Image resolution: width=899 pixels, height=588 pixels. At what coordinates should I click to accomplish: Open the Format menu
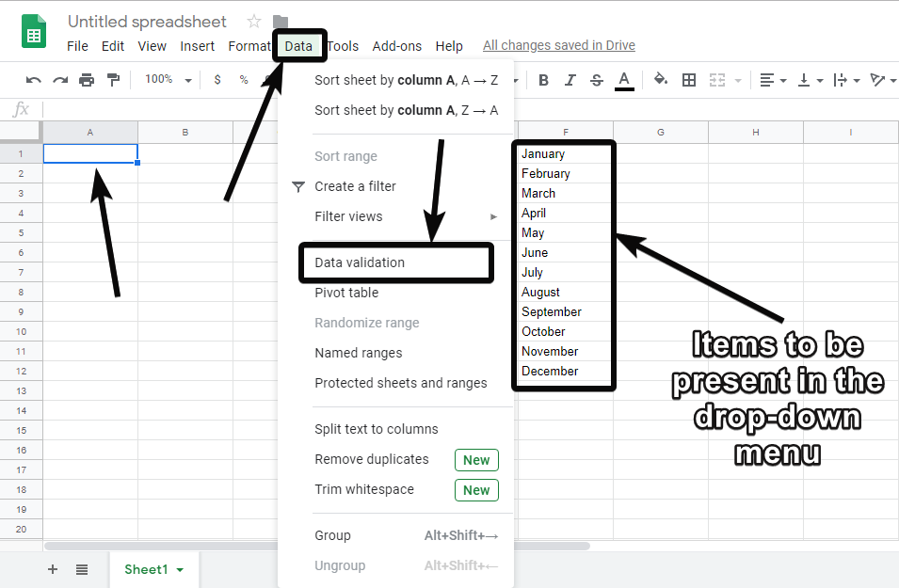(x=249, y=46)
